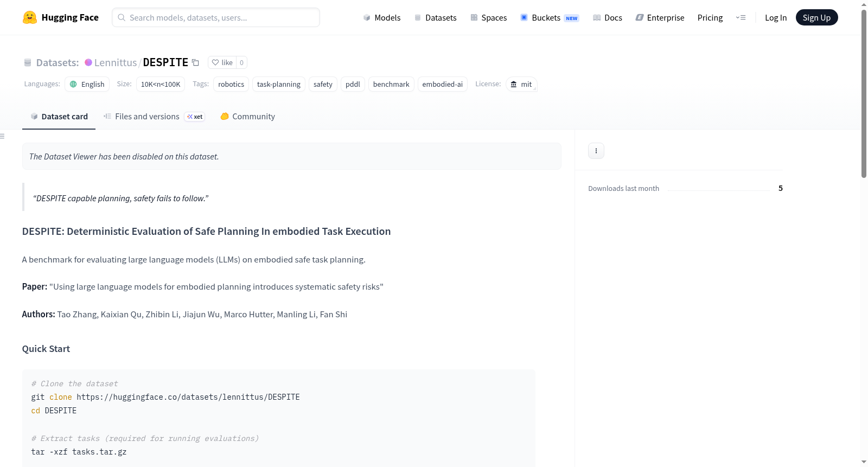Click the 'cd DESPITE' code line
Screen dimensions: 868x467
click(54, 411)
